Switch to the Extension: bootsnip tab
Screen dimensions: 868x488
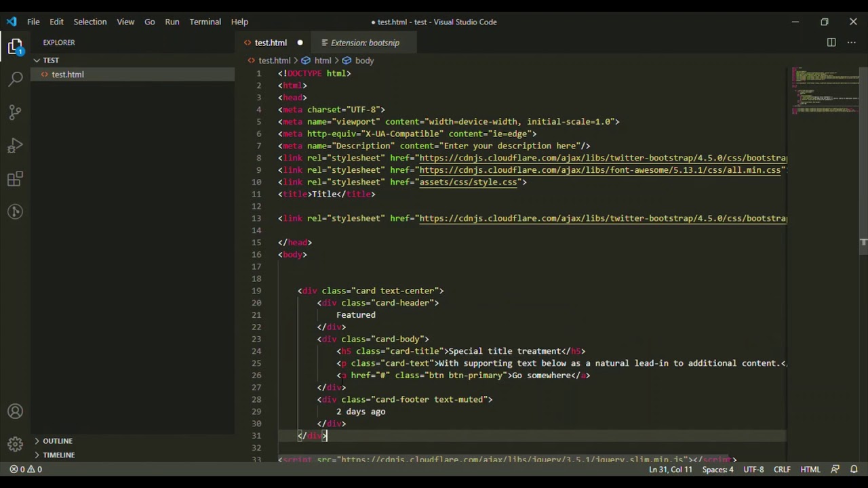coord(365,43)
